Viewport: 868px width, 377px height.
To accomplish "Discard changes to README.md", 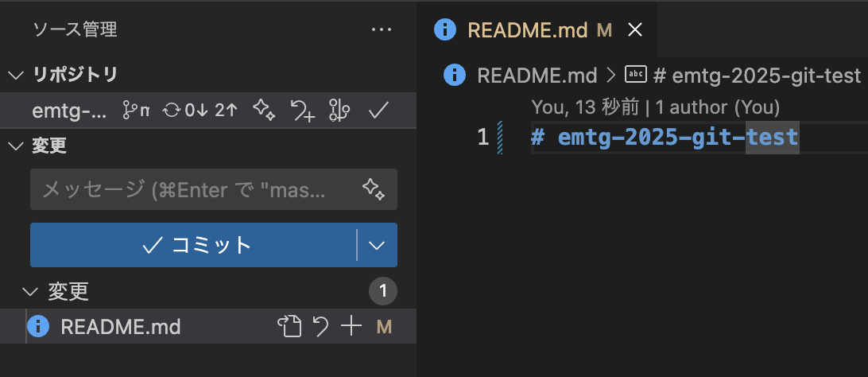I will click(x=321, y=327).
